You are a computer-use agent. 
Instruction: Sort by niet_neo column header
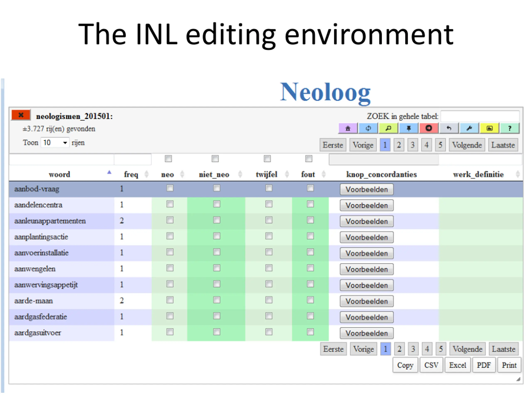[214, 174]
